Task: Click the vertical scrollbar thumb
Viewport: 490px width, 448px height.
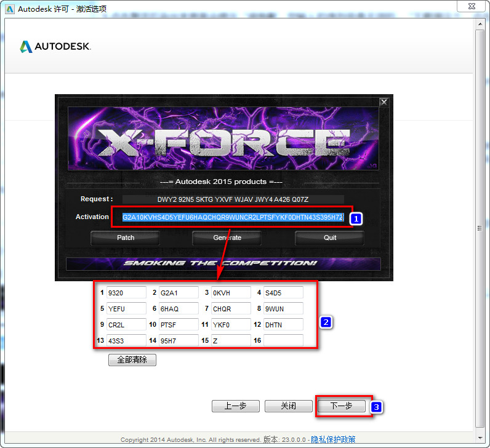Action: coord(480,228)
